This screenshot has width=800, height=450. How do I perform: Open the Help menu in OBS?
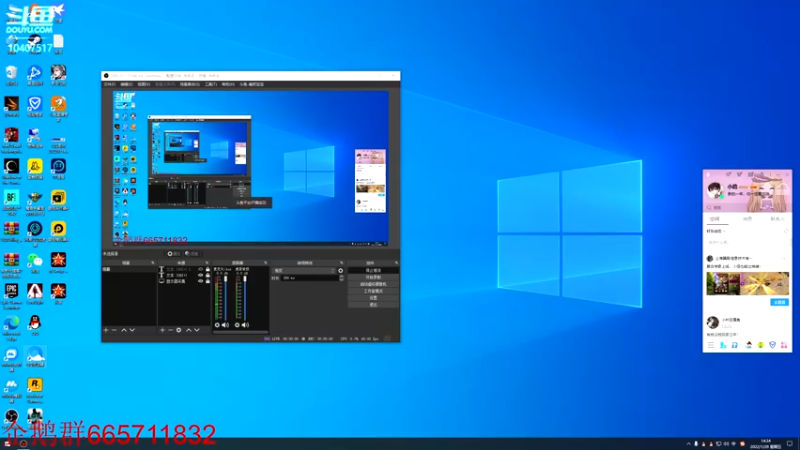(x=228, y=84)
